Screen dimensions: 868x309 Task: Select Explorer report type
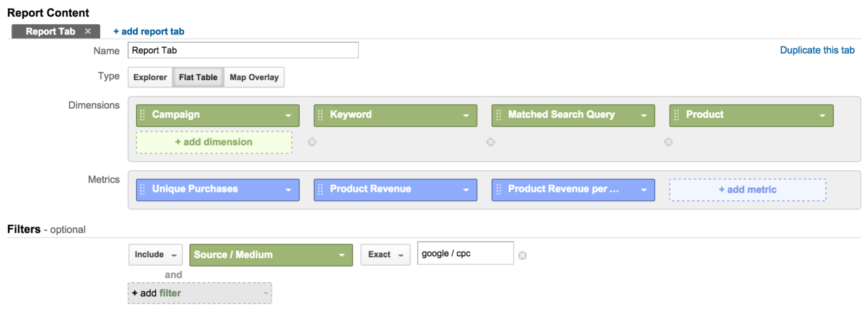150,77
